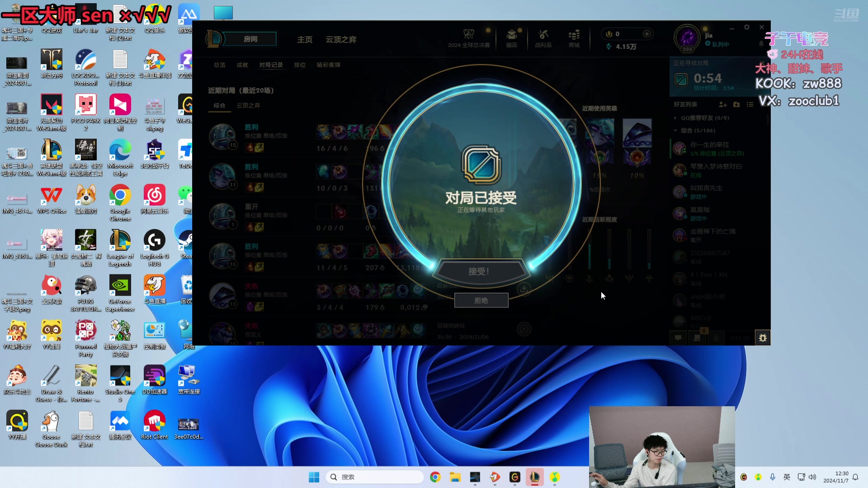This screenshot has height=488, width=868.
Task: Click the add friend icon in 好友列表
Action: click(723, 104)
